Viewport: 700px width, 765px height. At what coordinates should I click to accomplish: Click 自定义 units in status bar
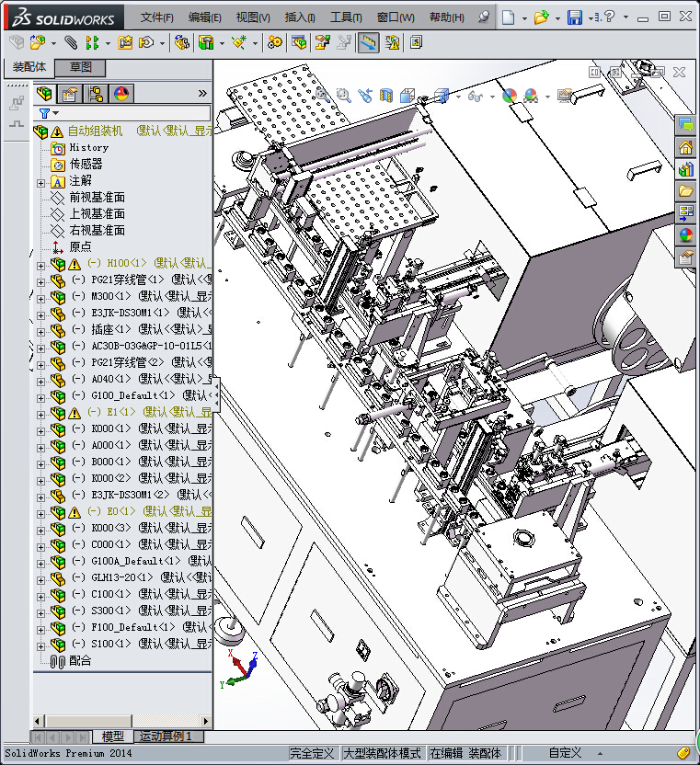point(566,753)
